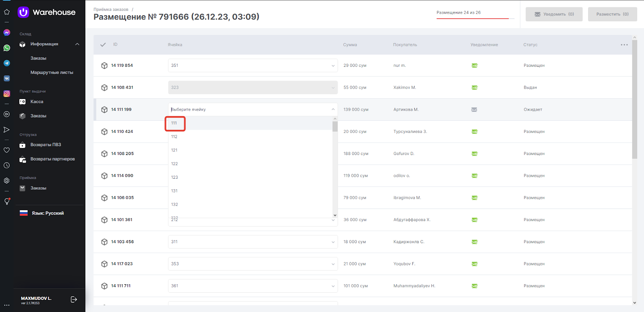
Task: Open cell dropdown showing 311
Action: coord(253,242)
